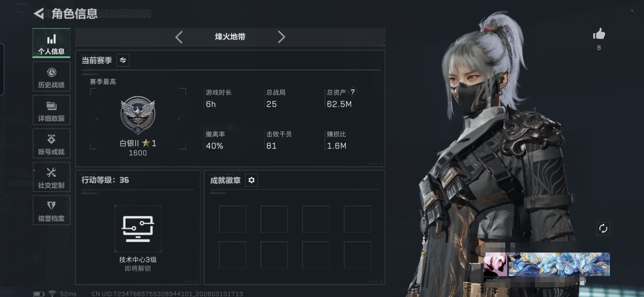Image resolution: width=644 pixels, height=297 pixels.
Task: Click the blue floral name card banner
Action: tap(559, 264)
